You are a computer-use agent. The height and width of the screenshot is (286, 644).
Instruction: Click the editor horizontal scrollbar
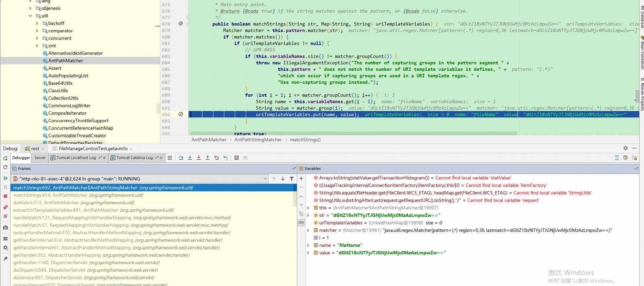[x=353, y=133]
